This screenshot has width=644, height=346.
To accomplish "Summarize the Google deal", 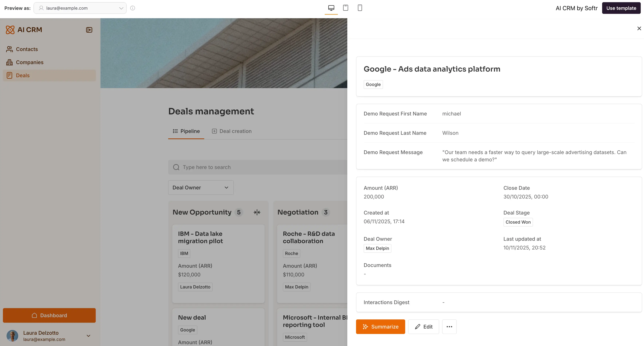I will (x=380, y=327).
